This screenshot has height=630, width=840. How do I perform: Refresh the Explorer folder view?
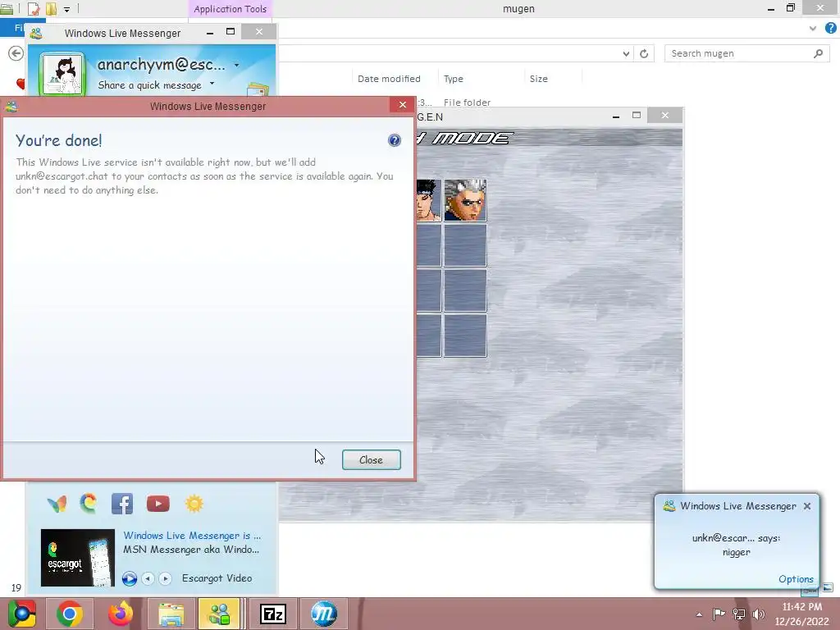pyautogui.click(x=644, y=53)
